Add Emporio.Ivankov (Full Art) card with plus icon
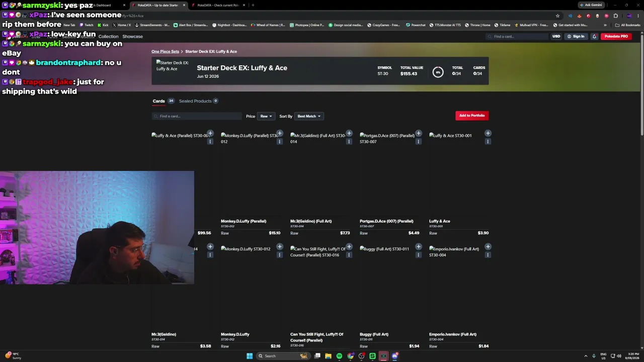Image resolution: width=644 pixels, height=362 pixels. [x=488, y=246]
